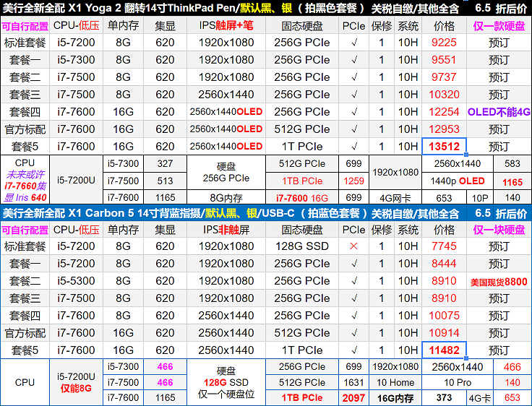
Task: Select the 12953 price cell
Action: 444,129
